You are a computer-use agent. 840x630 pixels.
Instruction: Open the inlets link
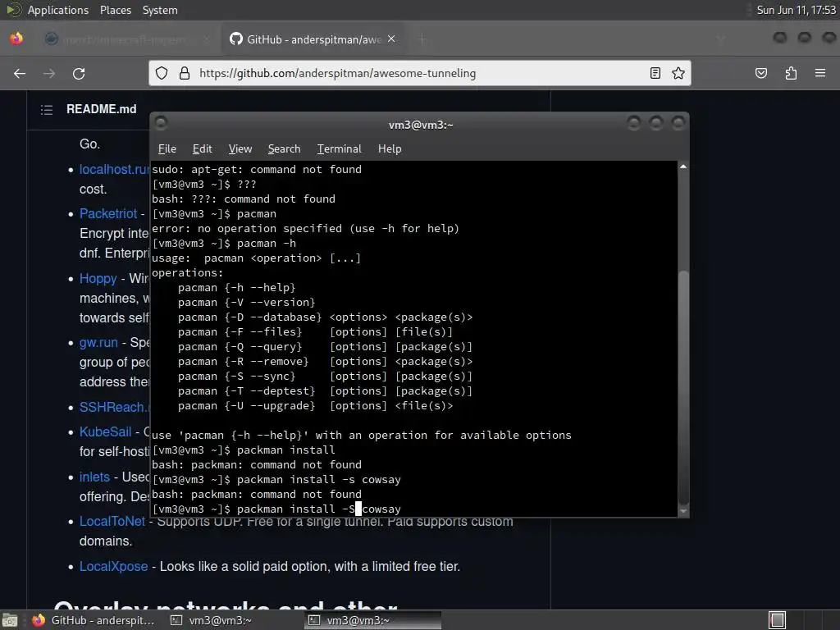(x=94, y=477)
